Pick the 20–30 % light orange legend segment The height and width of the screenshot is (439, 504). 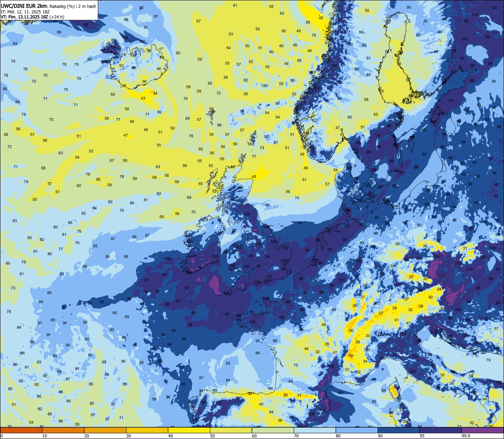(105, 430)
